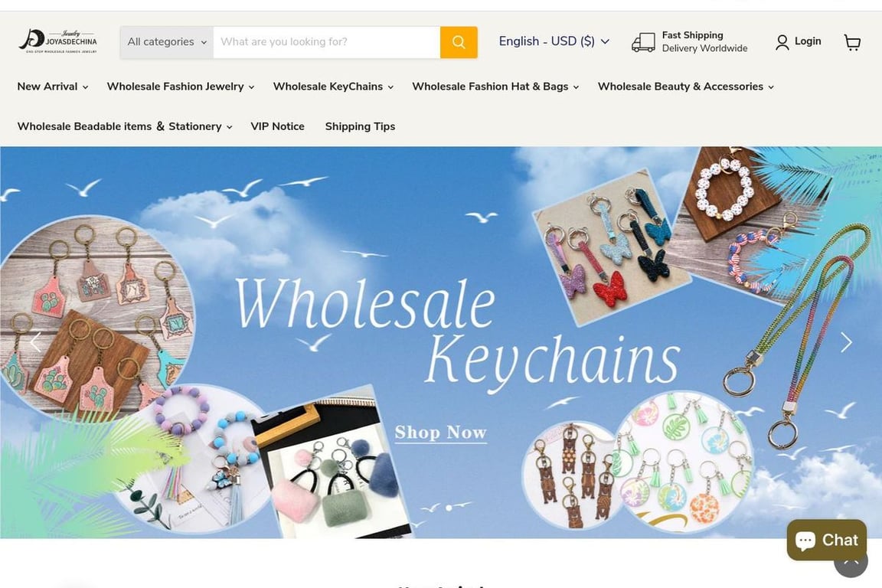Open Wholesale KeyChains menu
This screenshot has width=882, height=588.
(x=333, y=87)
